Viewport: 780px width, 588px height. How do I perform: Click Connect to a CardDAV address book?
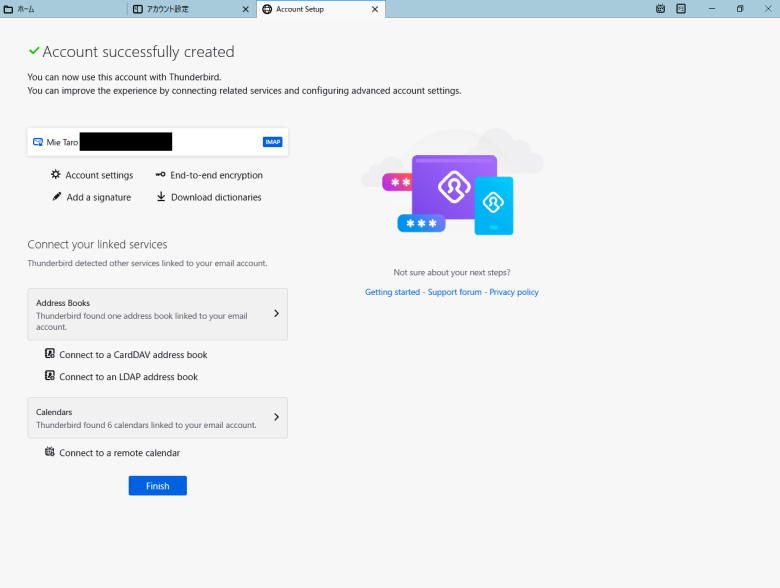133,355
